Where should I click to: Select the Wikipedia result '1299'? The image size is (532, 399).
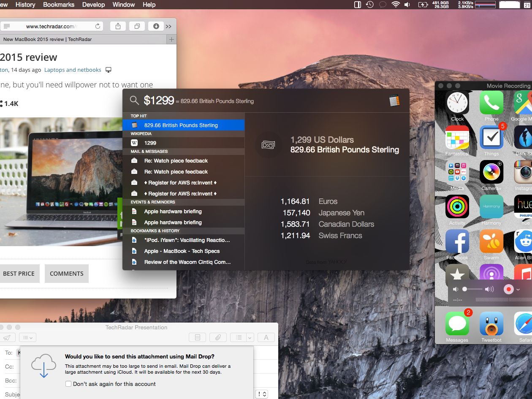[x=183, y=143]
